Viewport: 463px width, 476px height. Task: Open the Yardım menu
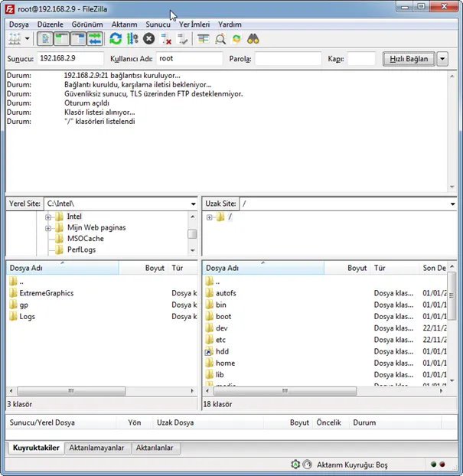pos(230,24)
